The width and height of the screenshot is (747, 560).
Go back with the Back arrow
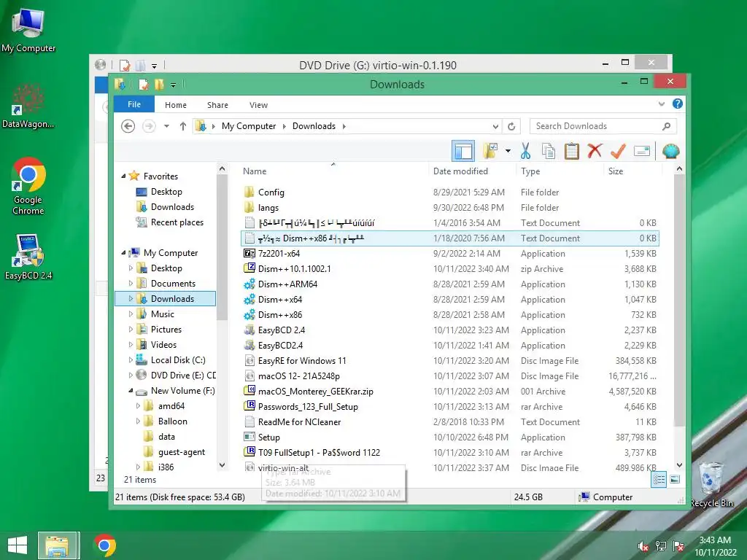[x=128, y=126]
